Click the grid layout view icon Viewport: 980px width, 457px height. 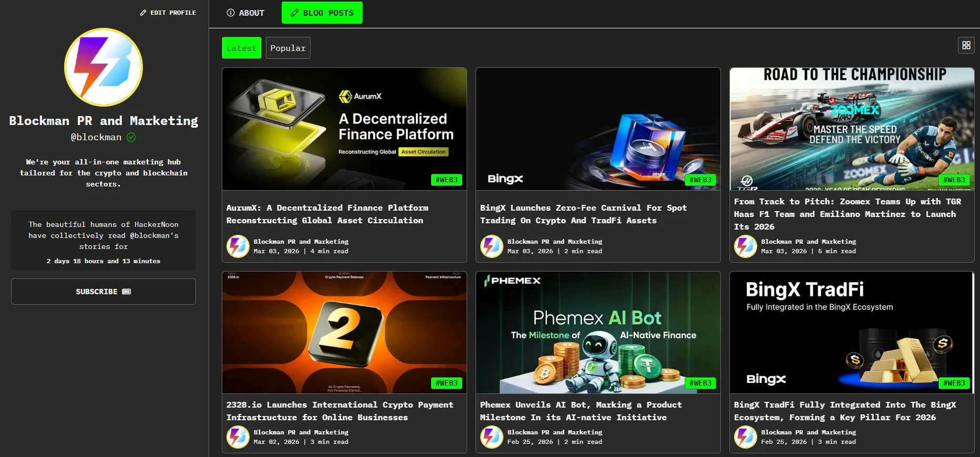tap(966, 45)
